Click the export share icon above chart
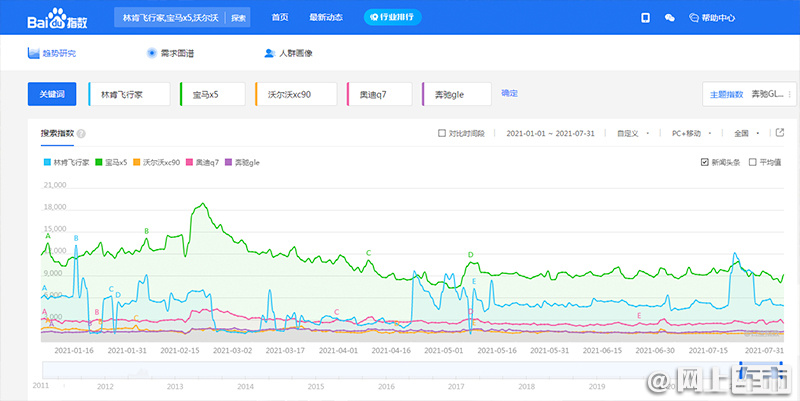The width and height of the screenshot is (800, 401). [780, 133]
